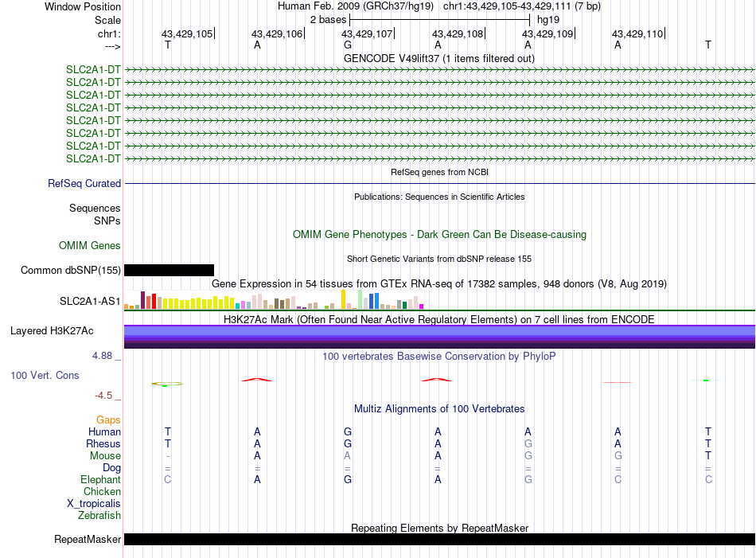The width and height of the screenshot is (756, 558).
Task: Open Publications: Sequences in Scientific Articles title
Action: click(x=439, y=197)
